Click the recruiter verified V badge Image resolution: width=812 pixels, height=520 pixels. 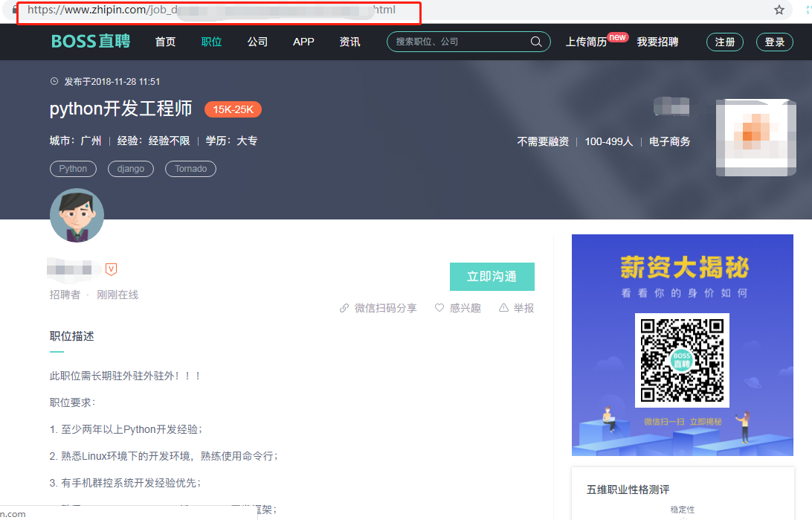point(112,269)
